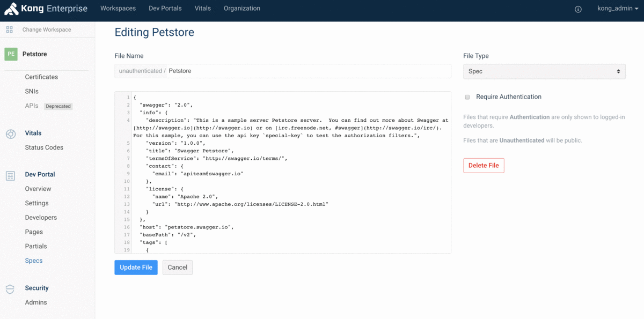Click the Kong Enterprise logo
The image size is (644, 319).
coord(46,9)
